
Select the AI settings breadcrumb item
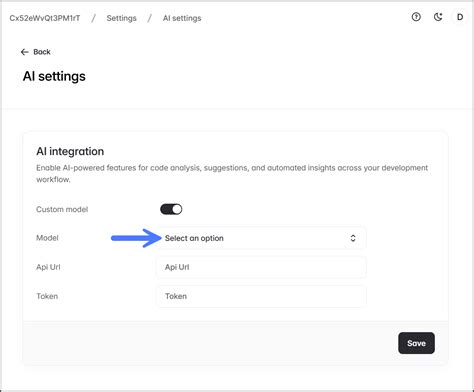[x=182, y=18]
